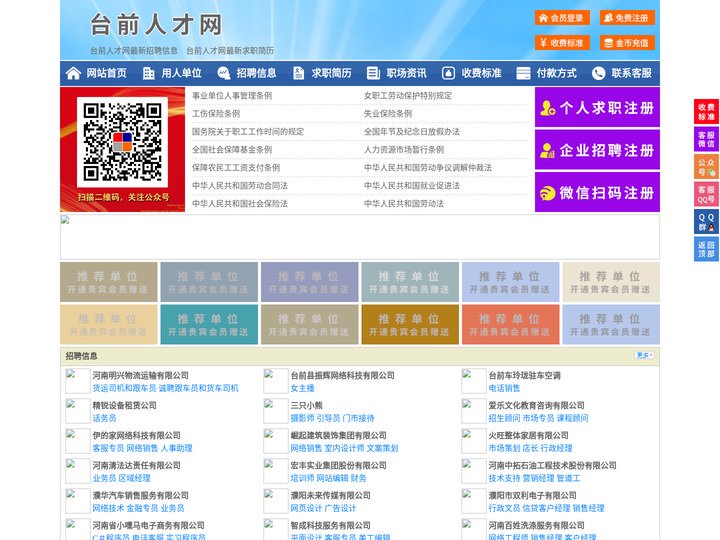The width and height of the screenshot is (720, 540).
Task: Open the 金币充值 recharge button
Action: pyautogui.click(x=627, y=43)
